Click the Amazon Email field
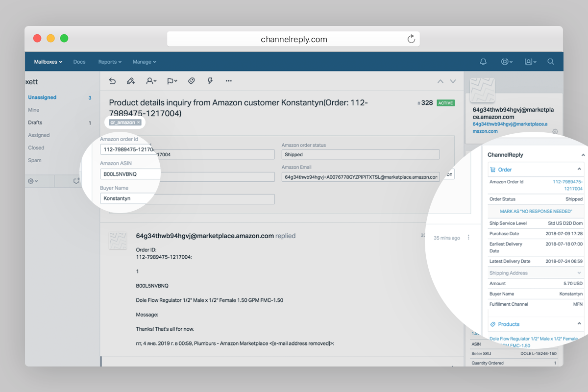The image size is (588, 392). [x=361, y=176]
